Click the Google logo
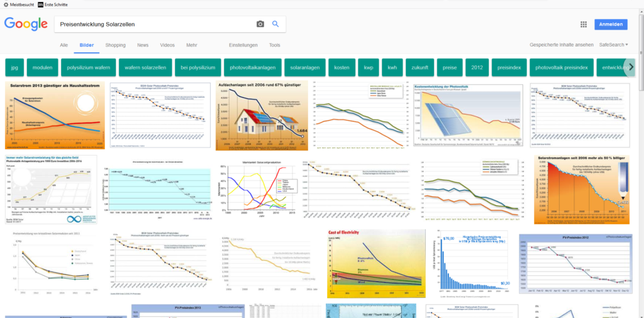 click(x=26, y=24)
